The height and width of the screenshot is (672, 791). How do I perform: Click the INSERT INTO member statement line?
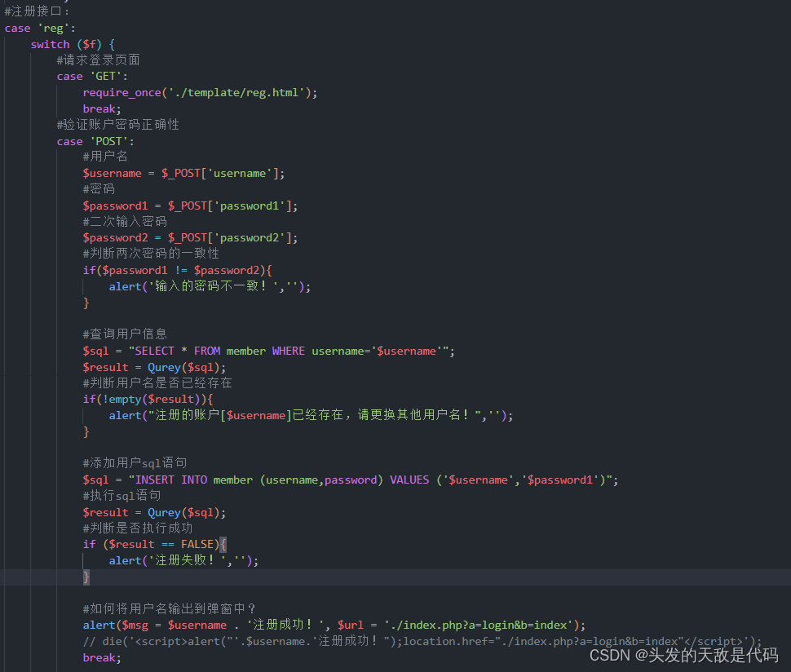pyautogui.click(x=351, y=480)
